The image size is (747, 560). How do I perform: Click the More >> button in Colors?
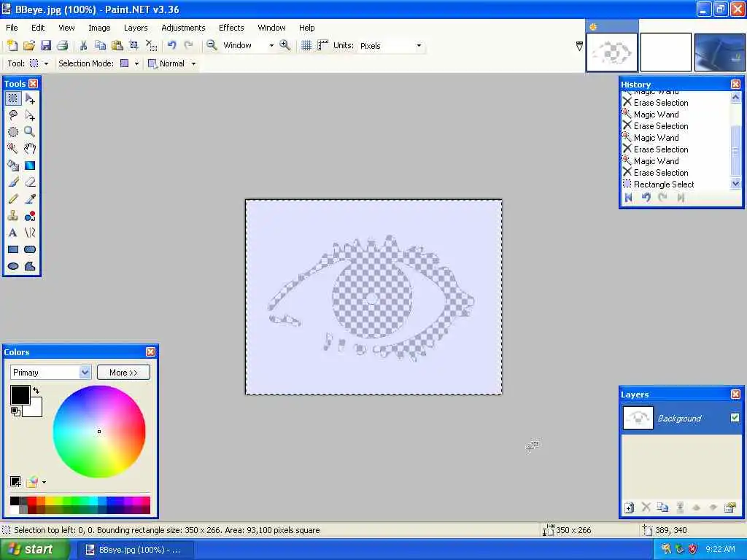123,373
